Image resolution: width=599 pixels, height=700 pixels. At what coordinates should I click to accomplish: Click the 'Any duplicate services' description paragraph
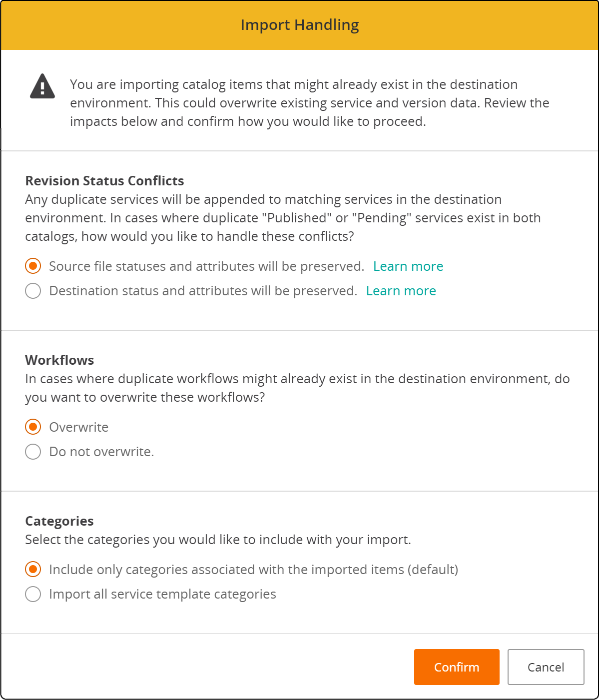click(283, 218)
